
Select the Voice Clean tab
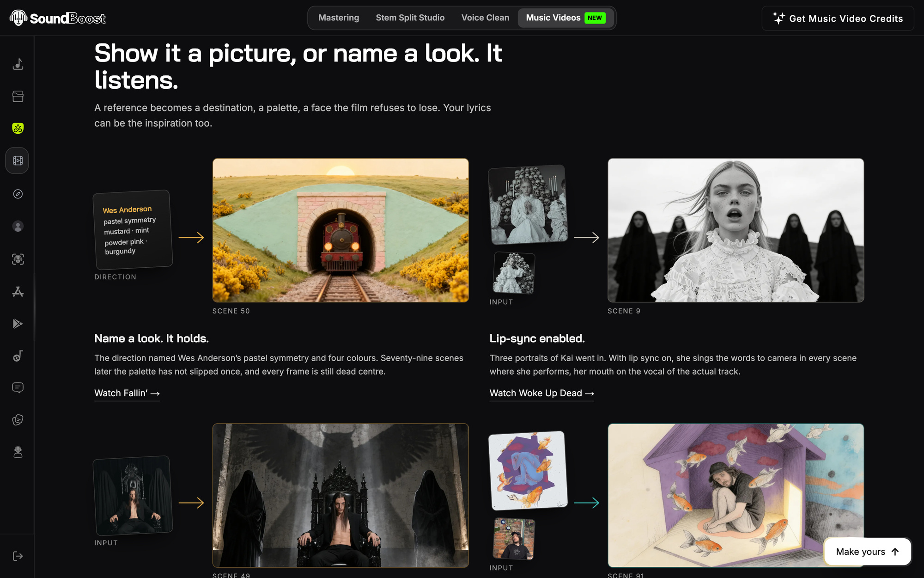point(485,18)
